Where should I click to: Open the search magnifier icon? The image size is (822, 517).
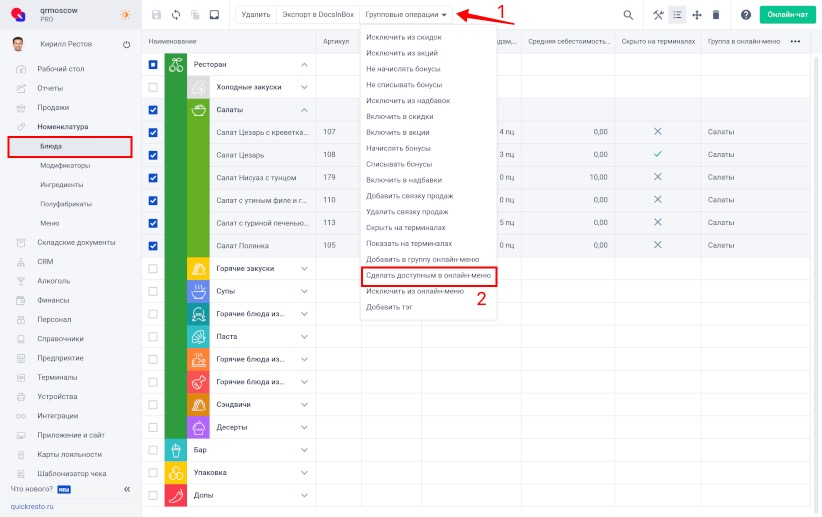628,15
